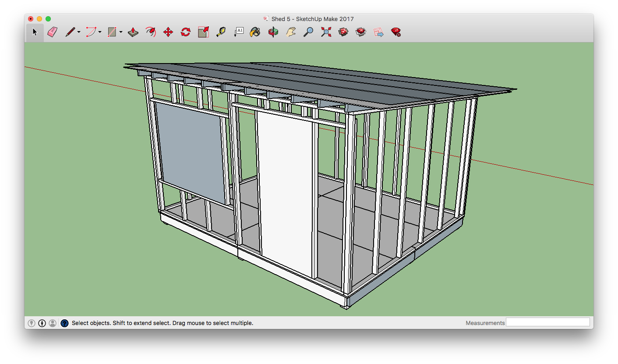Expand the Shapes tool dropdown arrow

pyautogui.click(x=120, y=32)
